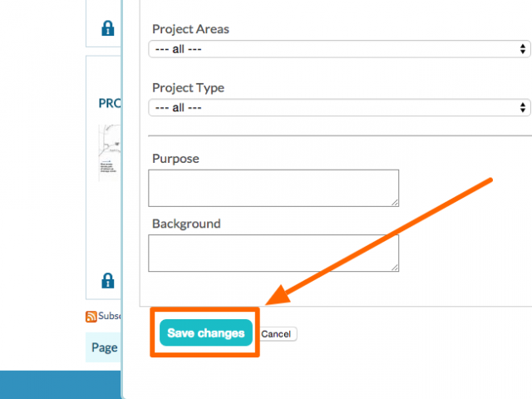Click the Project Areas dropdown arrows
Screen dimensions: 532x399
[523, 49]
